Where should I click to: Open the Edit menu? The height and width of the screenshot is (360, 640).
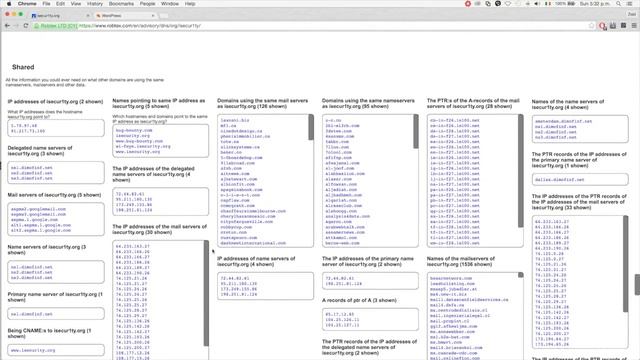pyautogui.click(x=60, y=4)
